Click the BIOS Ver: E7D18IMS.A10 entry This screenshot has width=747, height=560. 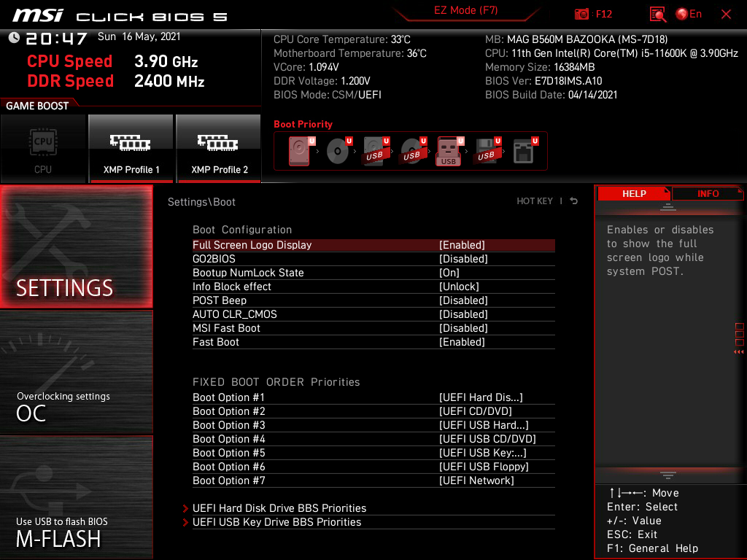543,81
